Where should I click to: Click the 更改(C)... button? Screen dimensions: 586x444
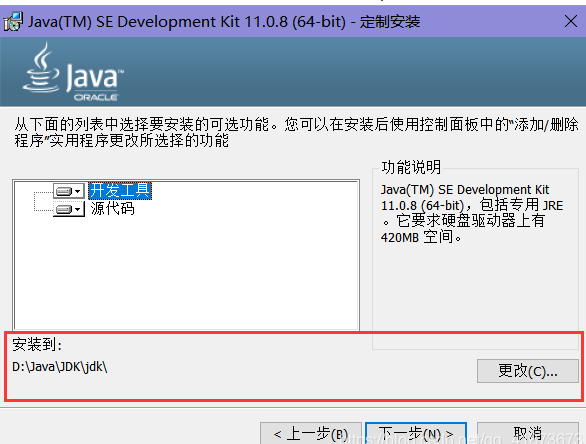pos(527,371)
